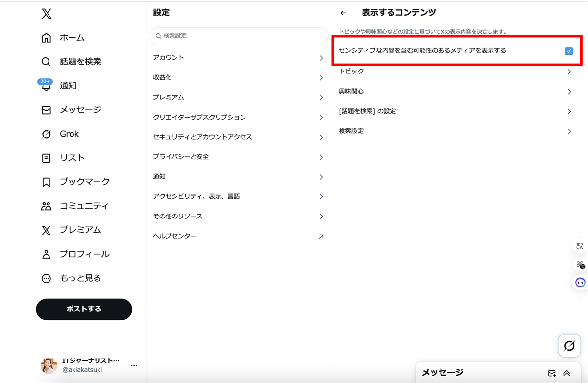The height and width of the screenshot is (383, 588).
Task: Expand クリエイターサブスクリプション chevron
Action: 321,118
